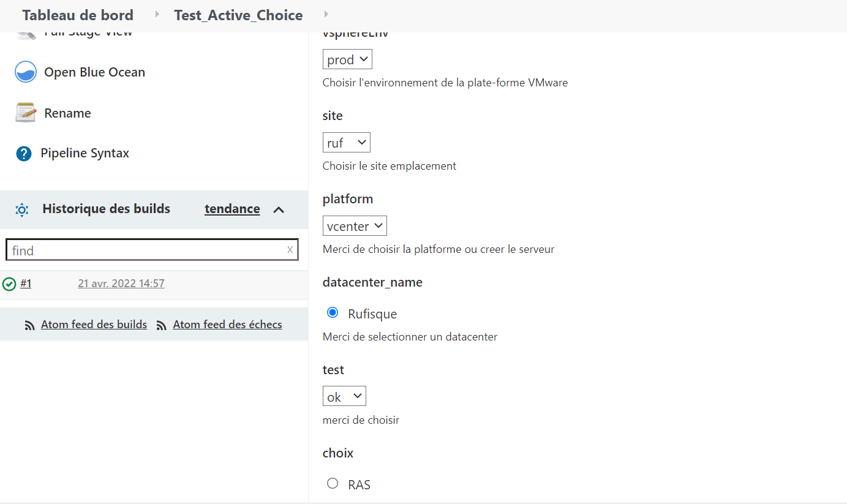This screenshot has height=504, width=847.
Task: Click the Pipeline Syntax help icon
Action: pos(24,153)
